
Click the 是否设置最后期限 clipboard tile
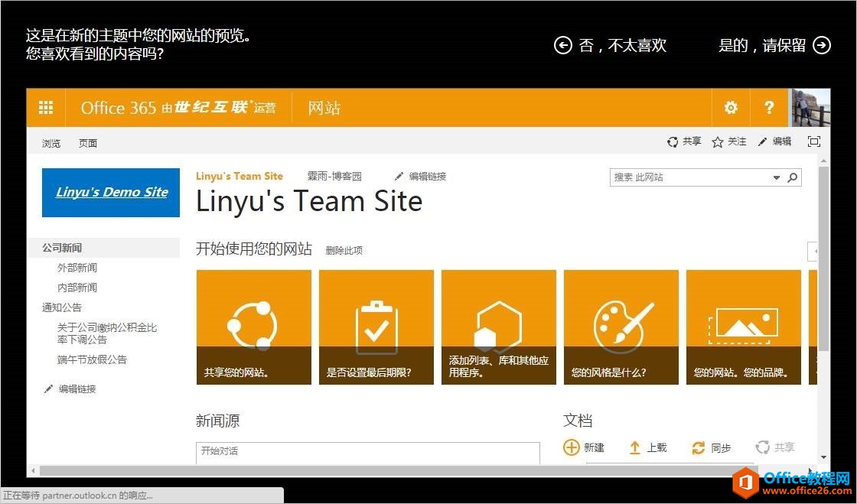[376, 327]
